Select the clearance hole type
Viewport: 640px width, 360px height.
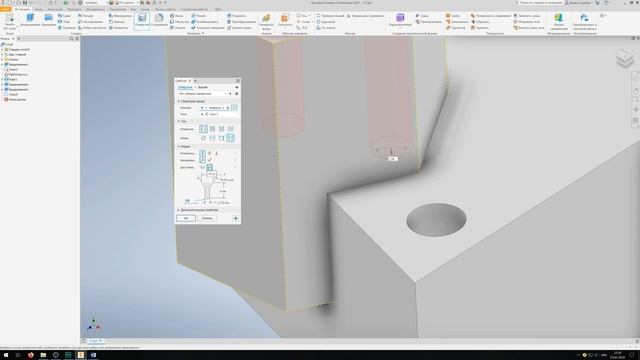[212, 129]
